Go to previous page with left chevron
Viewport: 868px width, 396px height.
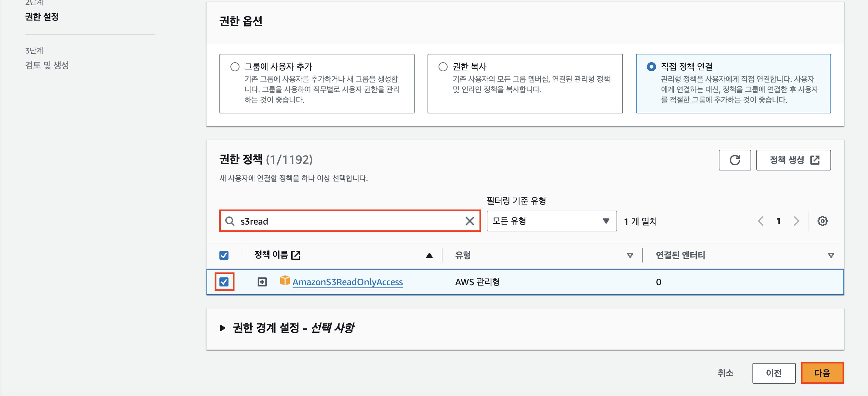pyautogui.click(x=761, y=221)
